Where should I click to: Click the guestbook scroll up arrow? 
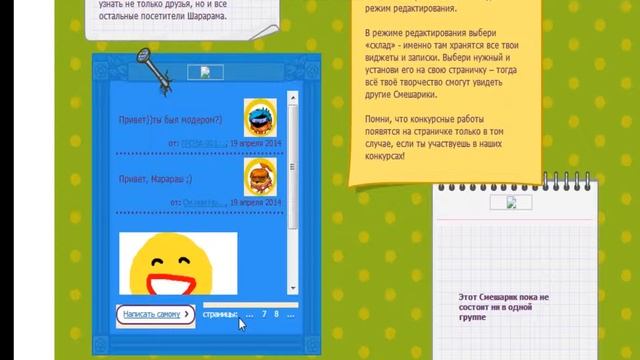pos(292,98)
